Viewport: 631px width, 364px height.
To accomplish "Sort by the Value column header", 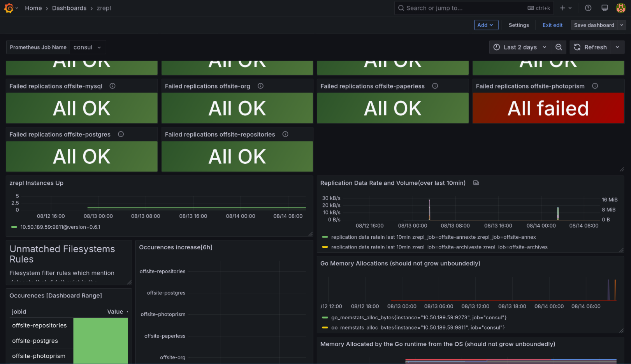I will click(115, 311).
